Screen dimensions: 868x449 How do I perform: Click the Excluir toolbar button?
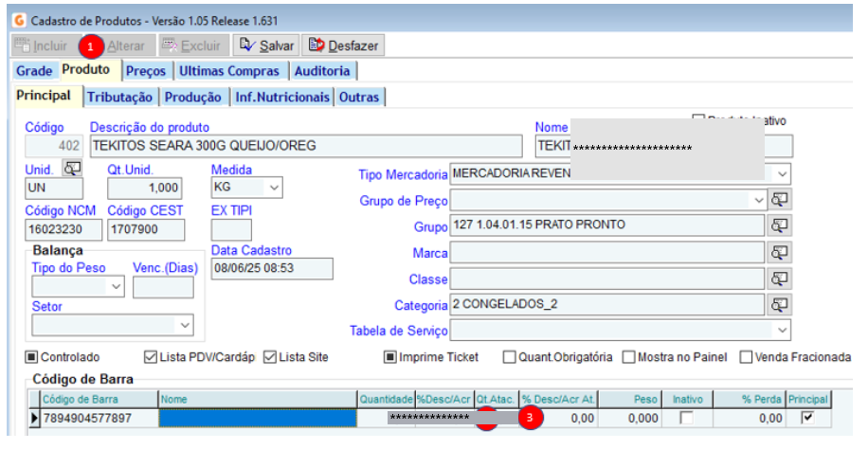click(x=193, y=45)
